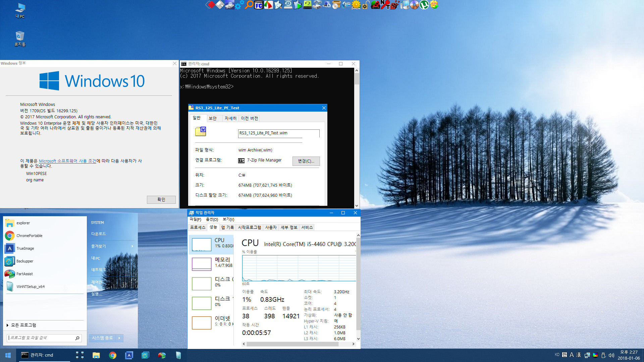Expand the 즐겨찾기 submenu arrow
Screen dimensions: 644x362
tap(132, 246)
